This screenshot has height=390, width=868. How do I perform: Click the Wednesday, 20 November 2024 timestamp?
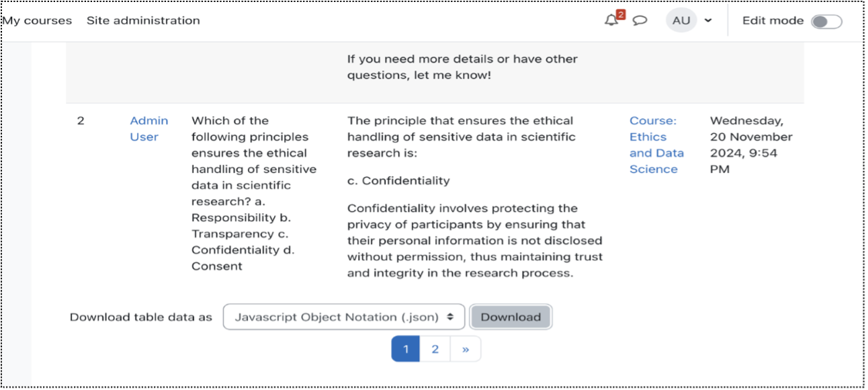751,145
